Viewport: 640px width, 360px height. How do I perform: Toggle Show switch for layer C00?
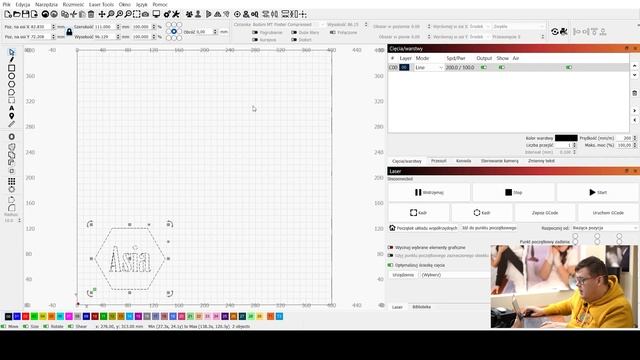coord(502,67)
